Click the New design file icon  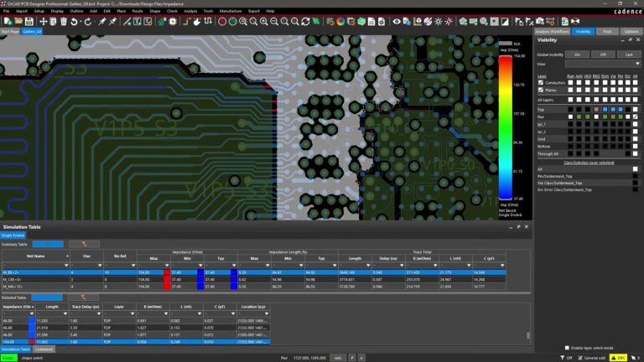[8, 21]
